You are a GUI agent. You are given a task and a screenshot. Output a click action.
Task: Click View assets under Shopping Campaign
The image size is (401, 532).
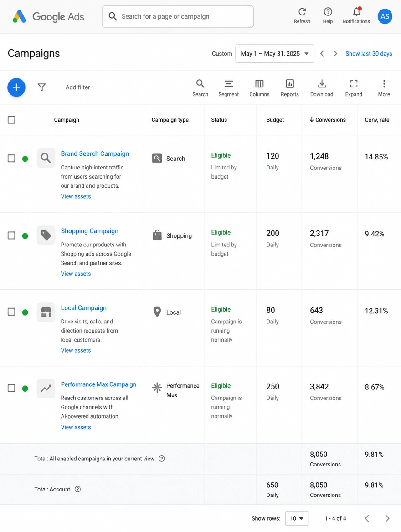pyautogui.click(x=76, y=273)
